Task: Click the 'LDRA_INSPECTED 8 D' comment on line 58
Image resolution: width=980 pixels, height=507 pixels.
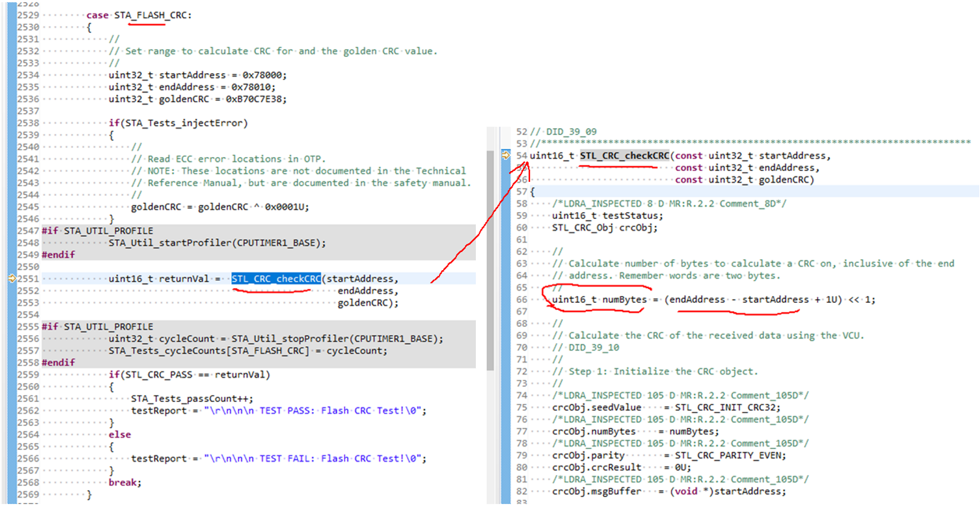Action: [669, 204]
